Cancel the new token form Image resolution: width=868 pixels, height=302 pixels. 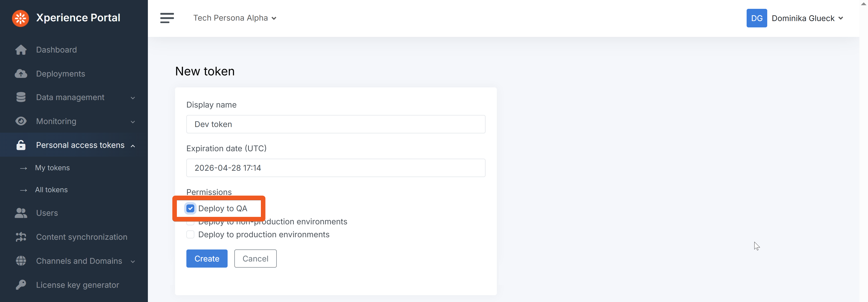point(255,259)
